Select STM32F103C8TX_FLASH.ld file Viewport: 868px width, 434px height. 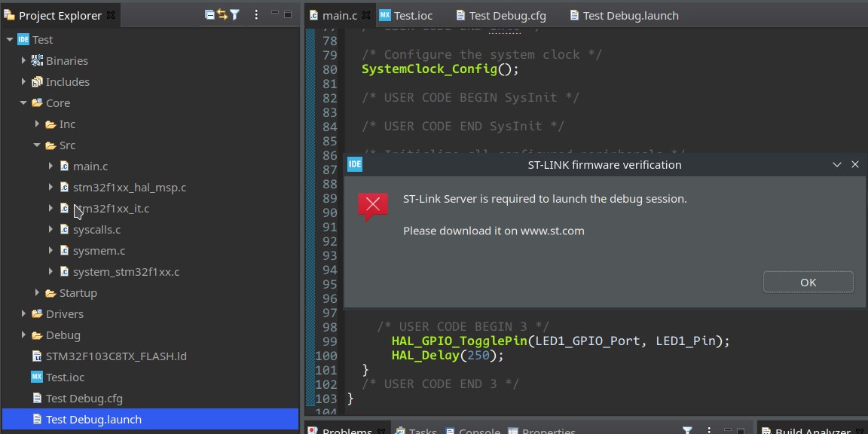click(116, 356)
